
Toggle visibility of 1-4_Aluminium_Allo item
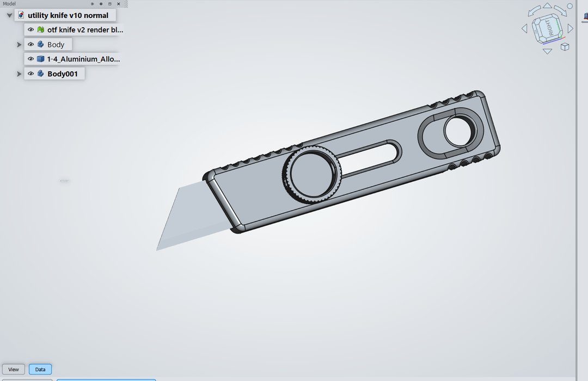(x=31, y=59)
